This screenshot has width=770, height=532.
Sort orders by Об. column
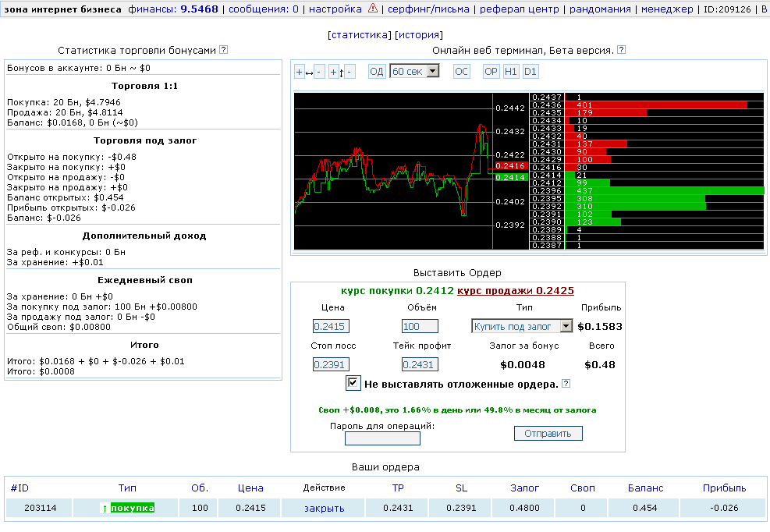(x=200, y=488)
